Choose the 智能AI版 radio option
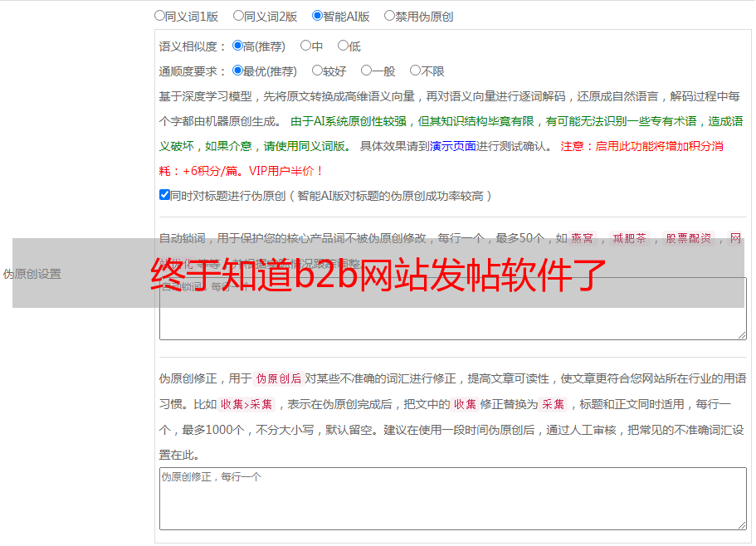The height and width of the screenshot is (546, 756). (317, 16)
